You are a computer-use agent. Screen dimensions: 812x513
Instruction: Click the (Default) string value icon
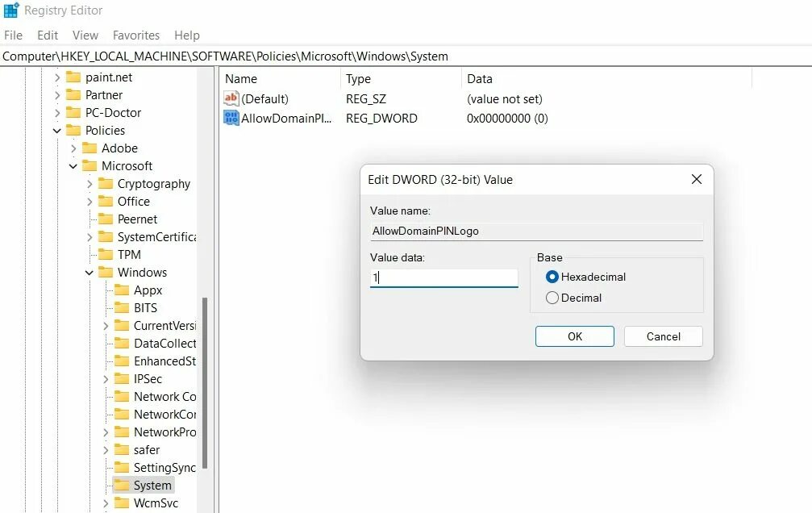coord(231,98)
